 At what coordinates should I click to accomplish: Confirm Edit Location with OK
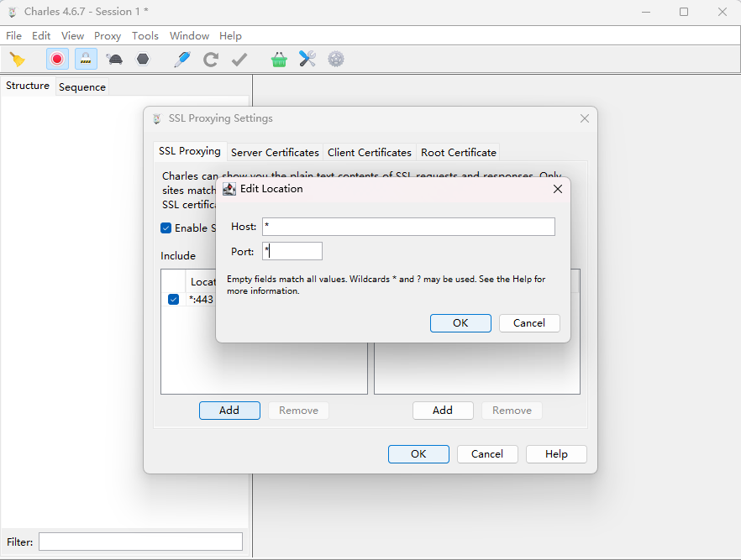[460, 323]
